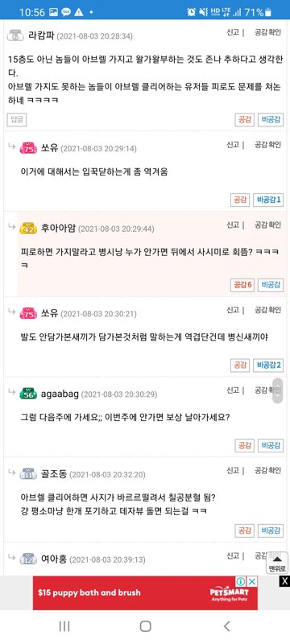The height and width of the screenshot is (644, 290).
Task: Tap the level 11 badge beside 골조동
Action: pyautogui.click(x=28, y=474)
